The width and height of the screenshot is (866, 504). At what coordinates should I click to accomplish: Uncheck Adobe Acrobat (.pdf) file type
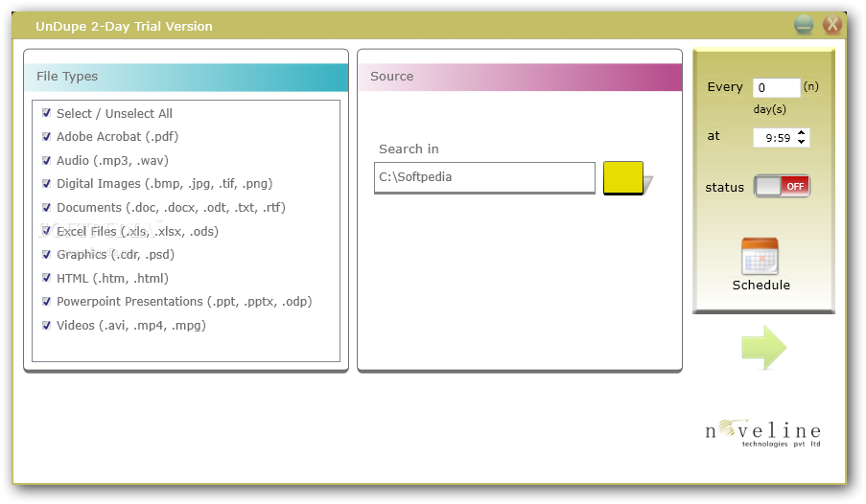(x=46, y=136)
